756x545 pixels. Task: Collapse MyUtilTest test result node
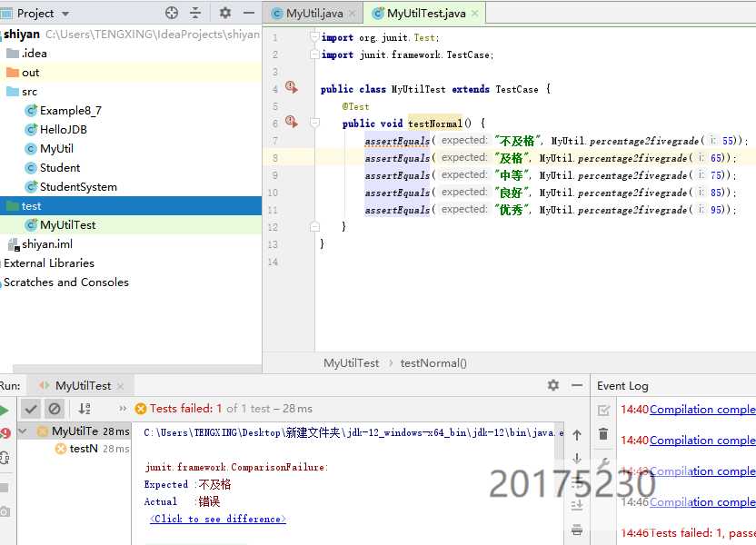23,431
